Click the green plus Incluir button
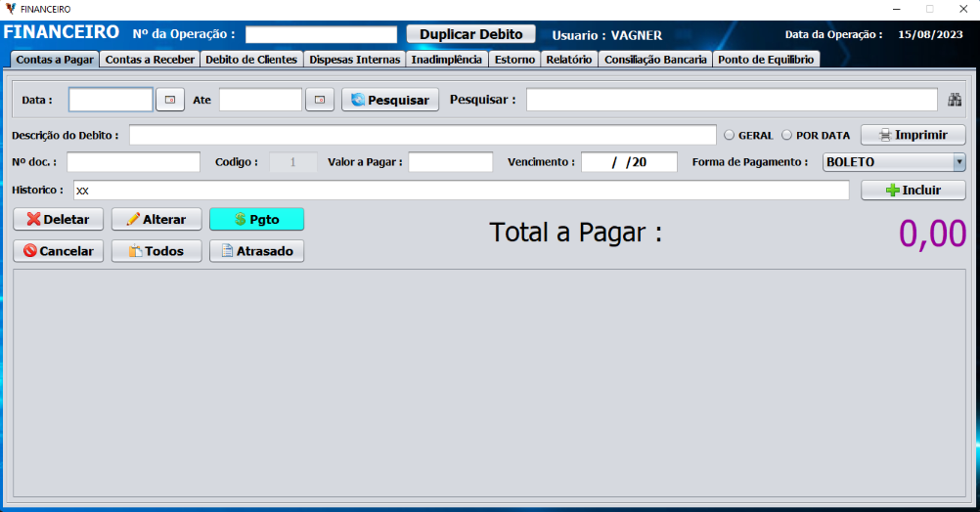Viewport: 980px width, 512px height. pyautogui.click(x=913, y=191)
